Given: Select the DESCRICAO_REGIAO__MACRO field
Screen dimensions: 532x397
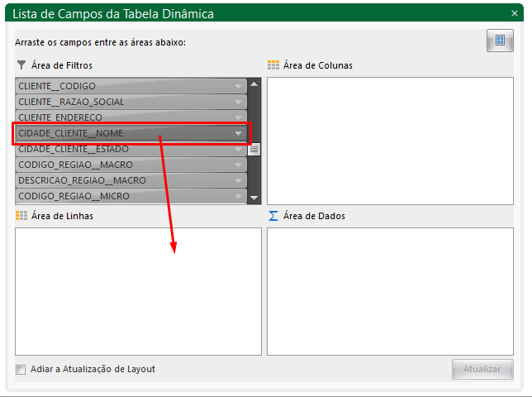Looking at the screenshot, I should (131, 180).
